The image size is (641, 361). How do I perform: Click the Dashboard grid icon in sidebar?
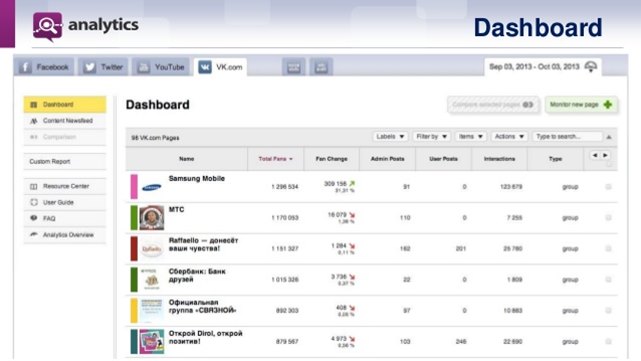point(34,105)
